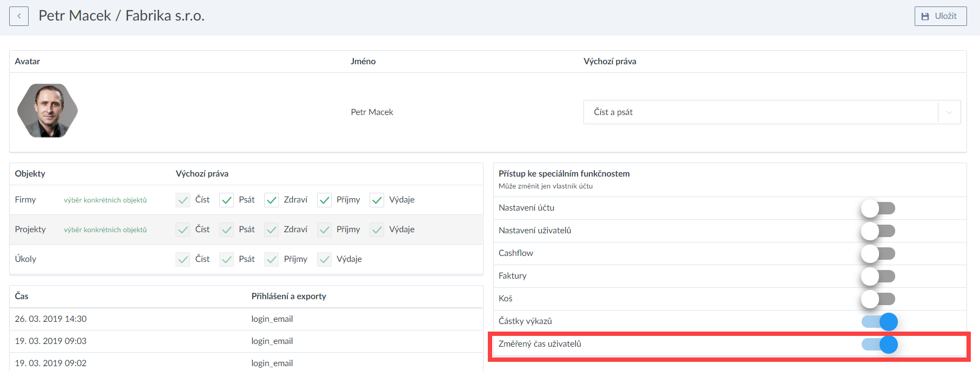Enable the Nastavení účtu switch

[878, 208]
